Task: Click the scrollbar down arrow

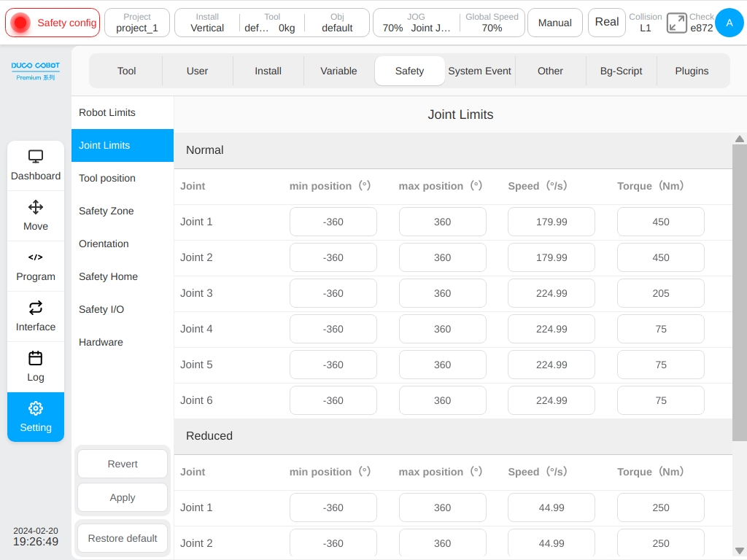Action: (x=740, y=551)
